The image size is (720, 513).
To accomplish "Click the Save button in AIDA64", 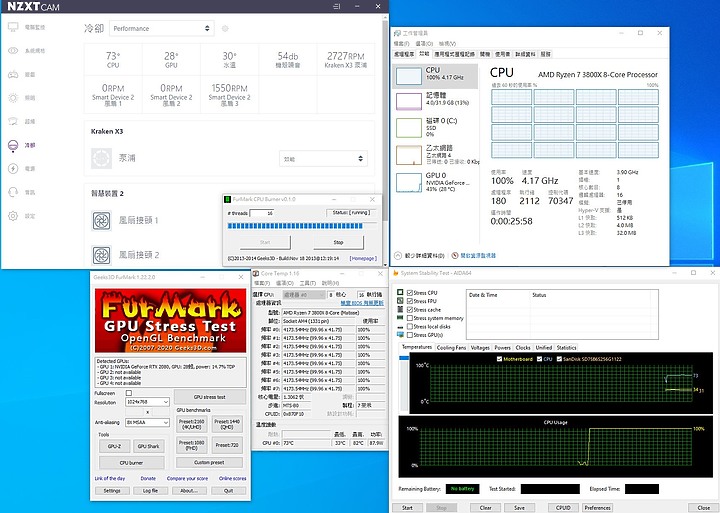I will 519,507.
